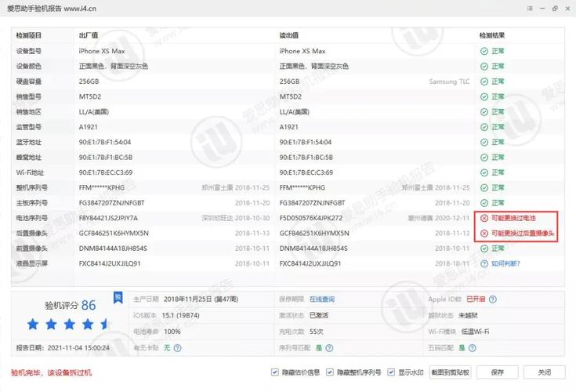Viewport: 576px width, 392px height.
Task: Click GCF846251K6HYMX5N in the 读出值 column
Action: (314, 234)
